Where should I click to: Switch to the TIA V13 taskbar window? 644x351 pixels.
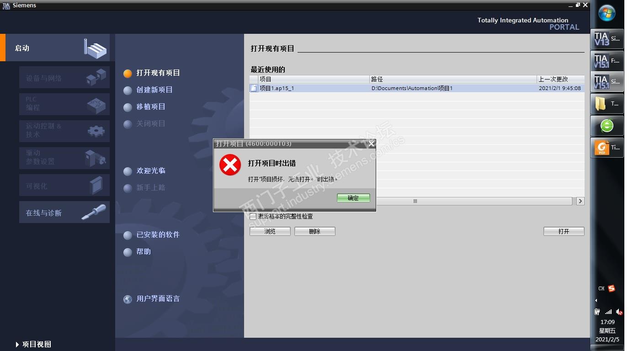click(x=607, y=39)
